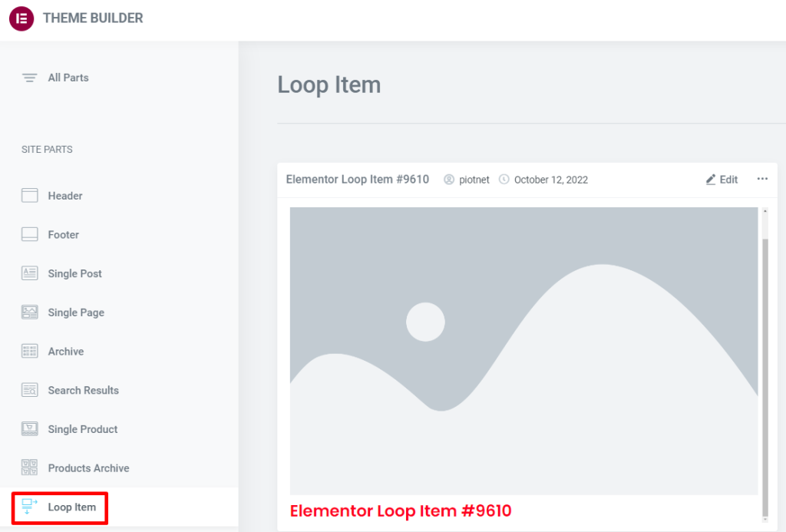The image size is (786, 532).
Task: Click the Archive site part icon
Action: (x=29, y=351)
